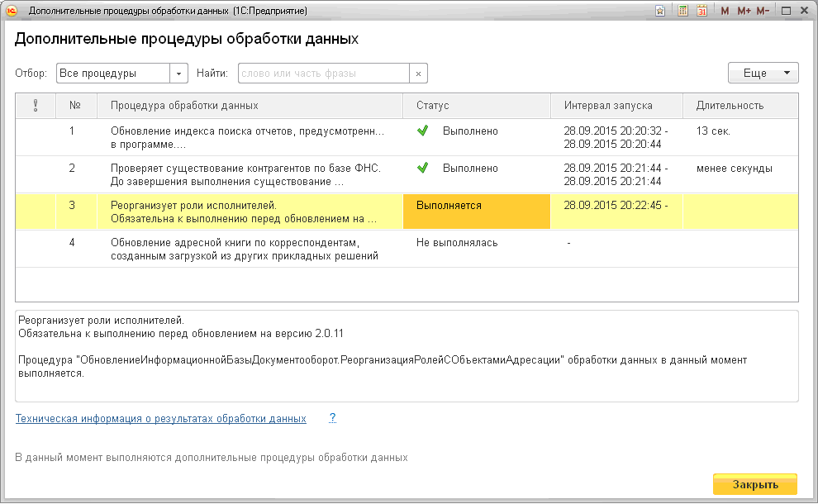Click green checkmark in row 1 status
Viewport: 818px width, 504px height.
[422, 131]
